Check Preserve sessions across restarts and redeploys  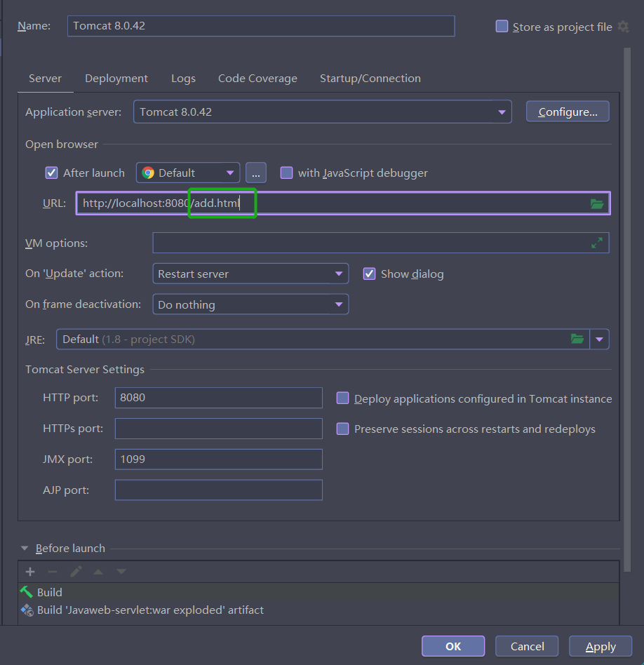coord(342,429)
